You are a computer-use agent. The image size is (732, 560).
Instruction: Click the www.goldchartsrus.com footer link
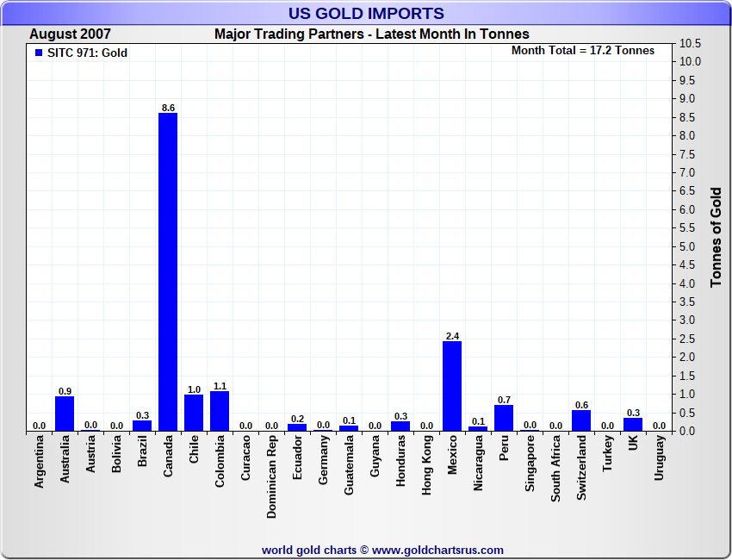click(x=437, y=550)
